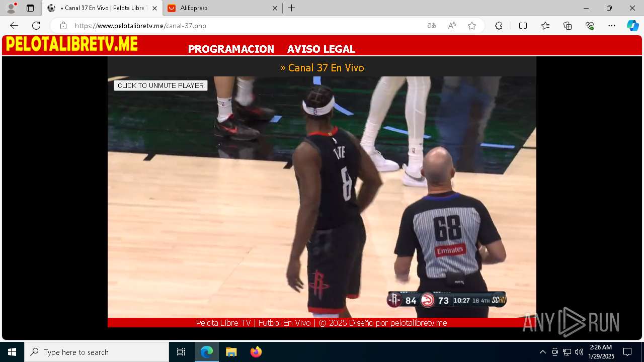
Task: Launch Firefox from taskbar
Action: click(256, 352)
